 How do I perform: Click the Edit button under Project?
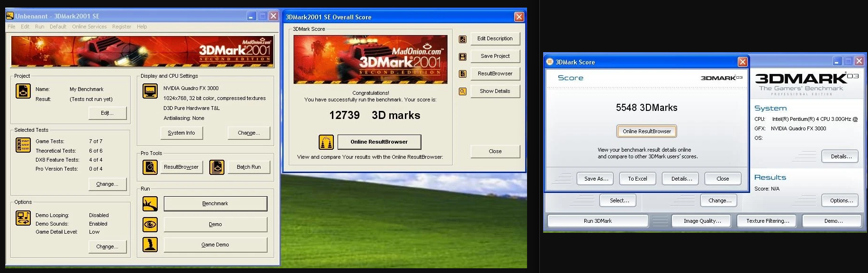tap(107, 113)
